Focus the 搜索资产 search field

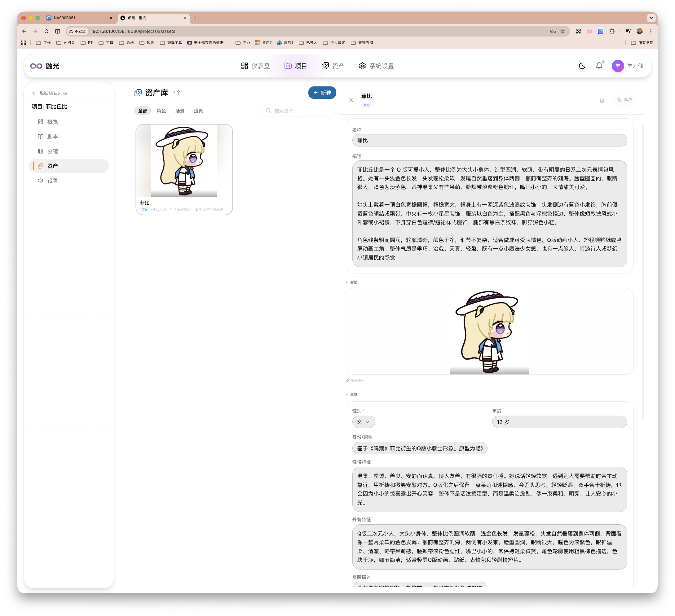[x=299, y=111]
